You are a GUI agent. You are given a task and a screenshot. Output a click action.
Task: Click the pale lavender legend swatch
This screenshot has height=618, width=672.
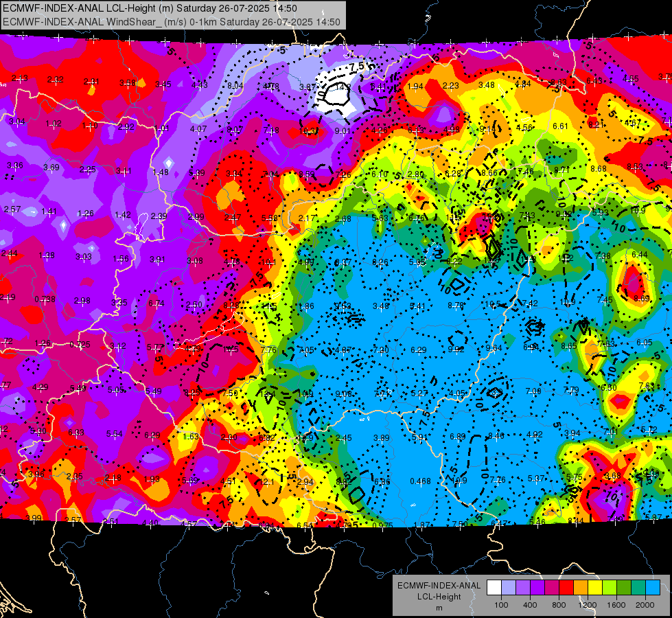click(x=508, y=588)
